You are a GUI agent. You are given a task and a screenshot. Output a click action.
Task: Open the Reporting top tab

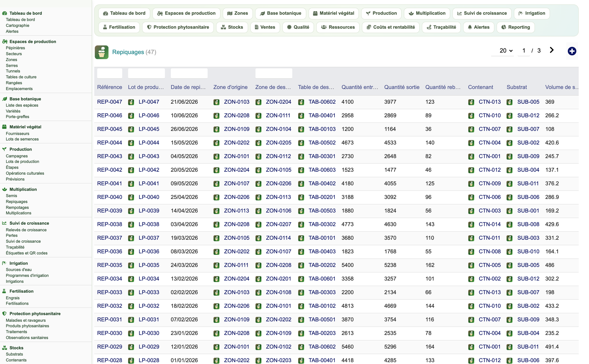pyautogui.click(x=516, y=27)
